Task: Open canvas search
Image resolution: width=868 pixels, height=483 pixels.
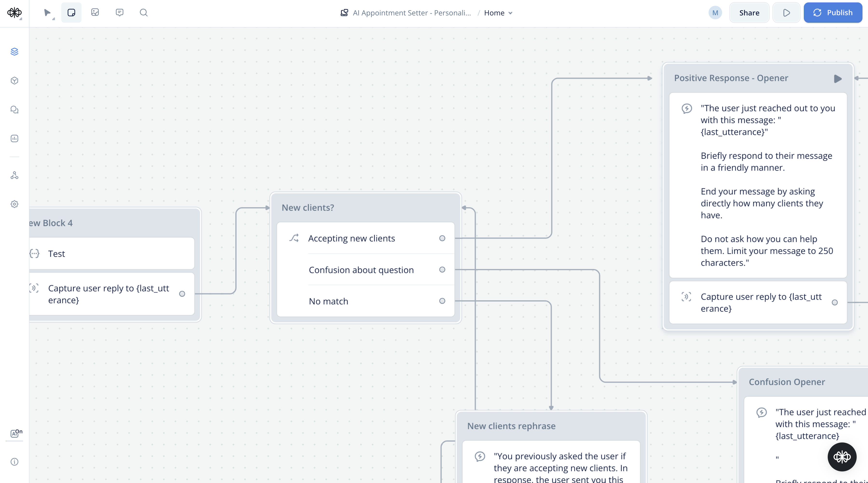Action: click(x=144, y=13)
